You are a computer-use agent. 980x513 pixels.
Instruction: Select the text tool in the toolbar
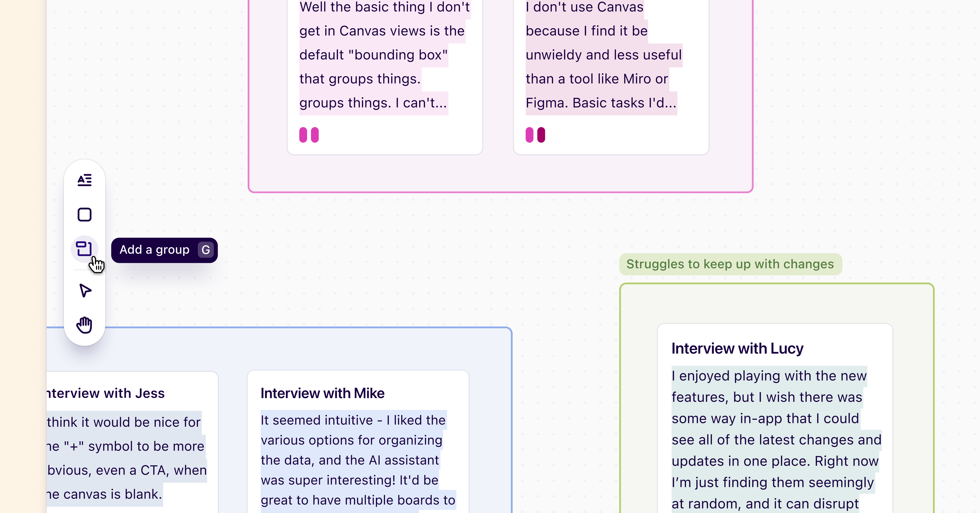(85, 180)
